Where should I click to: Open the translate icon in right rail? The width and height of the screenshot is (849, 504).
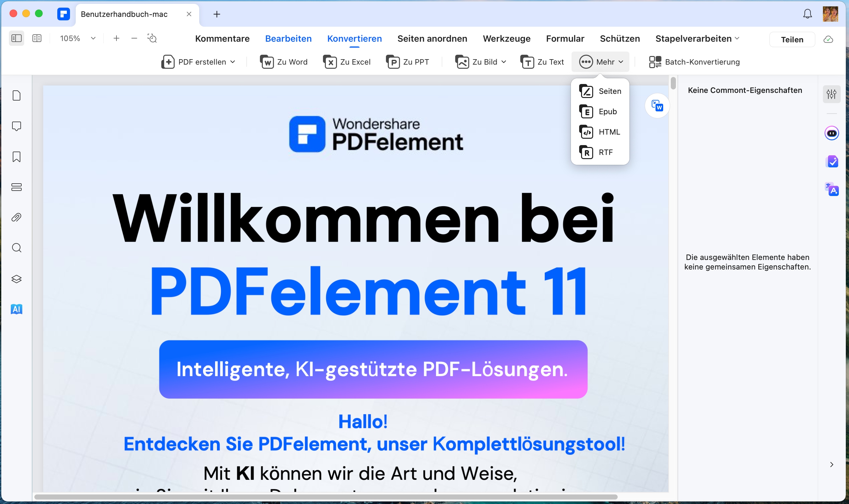831,190
